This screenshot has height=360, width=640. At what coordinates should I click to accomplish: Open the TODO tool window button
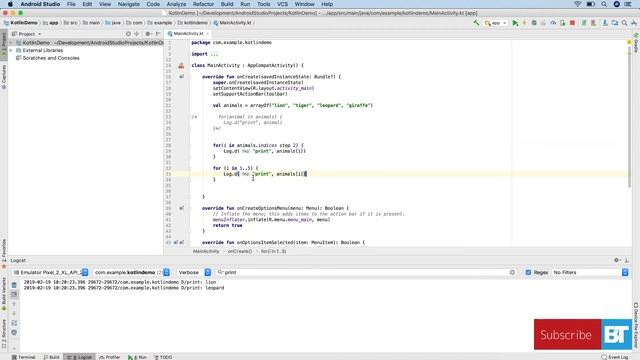163,357
